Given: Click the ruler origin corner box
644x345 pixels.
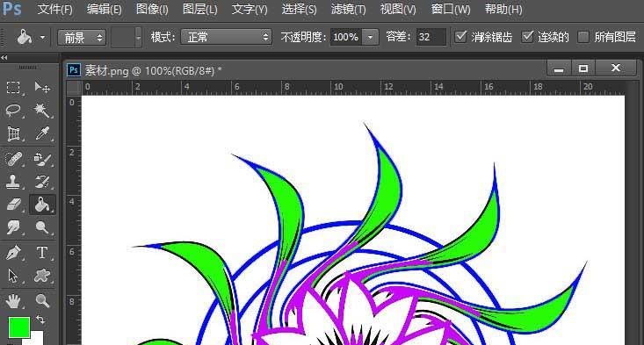Looking at the screenshot, I should tap(74, 88).
